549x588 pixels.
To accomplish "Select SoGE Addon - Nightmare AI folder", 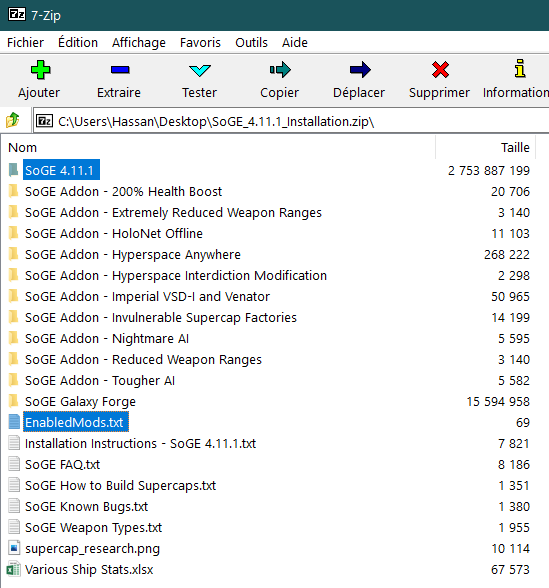I will tap(106, 339).
